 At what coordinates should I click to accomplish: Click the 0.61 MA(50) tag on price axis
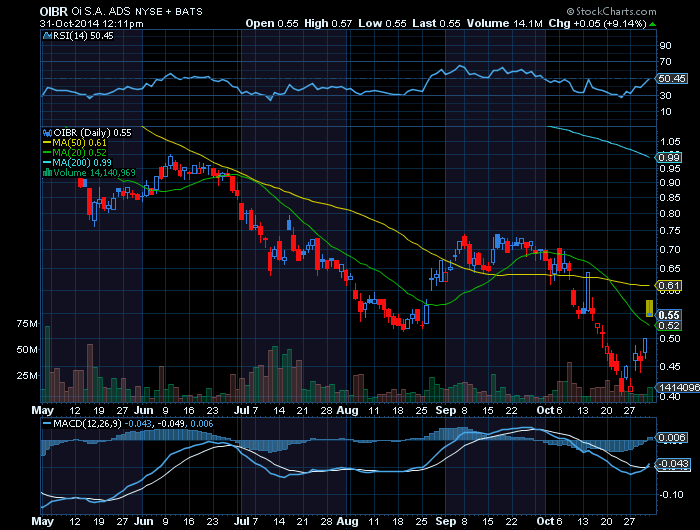669,285
